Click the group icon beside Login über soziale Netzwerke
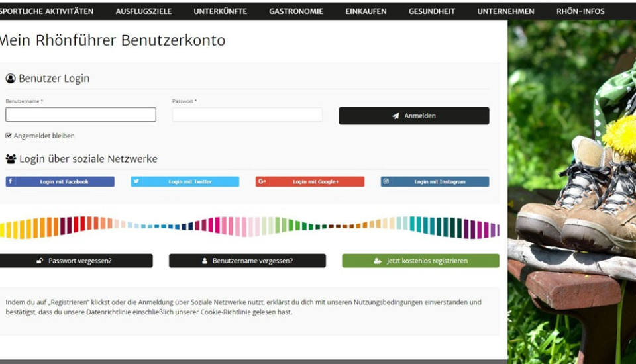 [x=11, y=159]
